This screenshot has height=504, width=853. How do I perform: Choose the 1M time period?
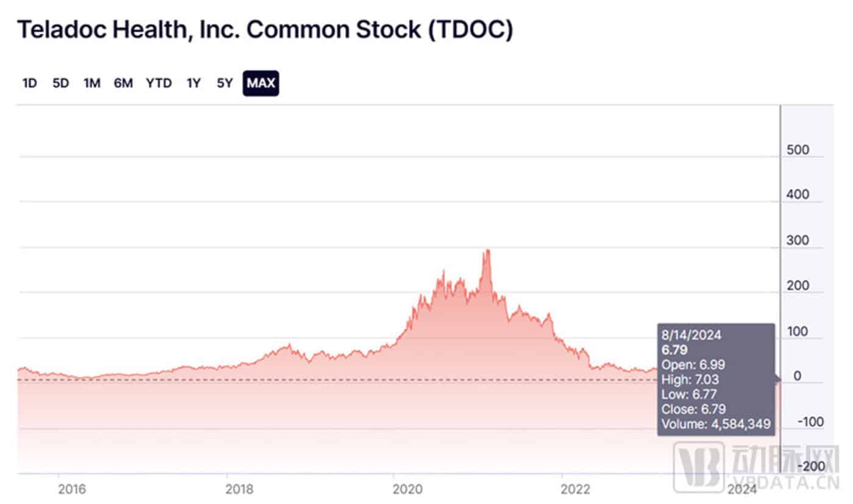91,83
